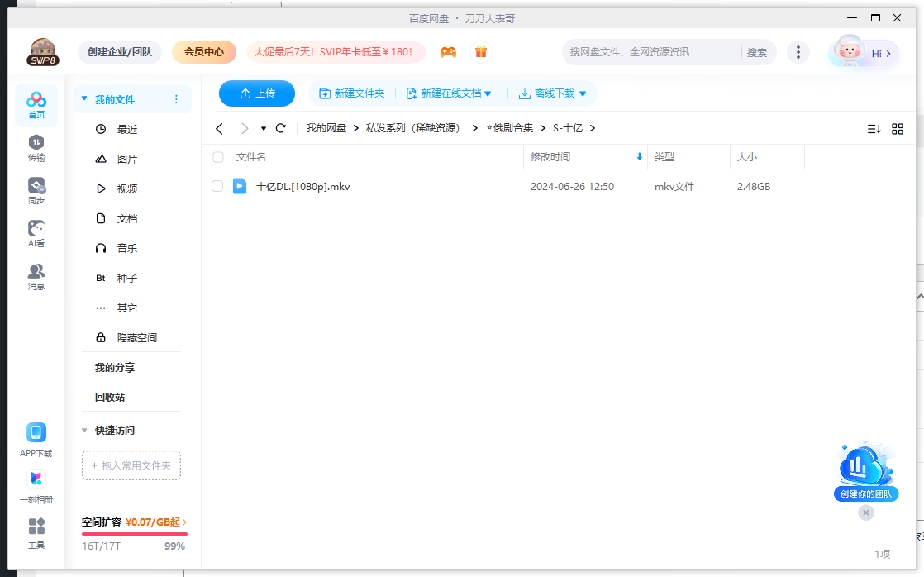Select the 同步 (Sync) icon in sidebar
This screenshot has height=577, width=924.
36,187
